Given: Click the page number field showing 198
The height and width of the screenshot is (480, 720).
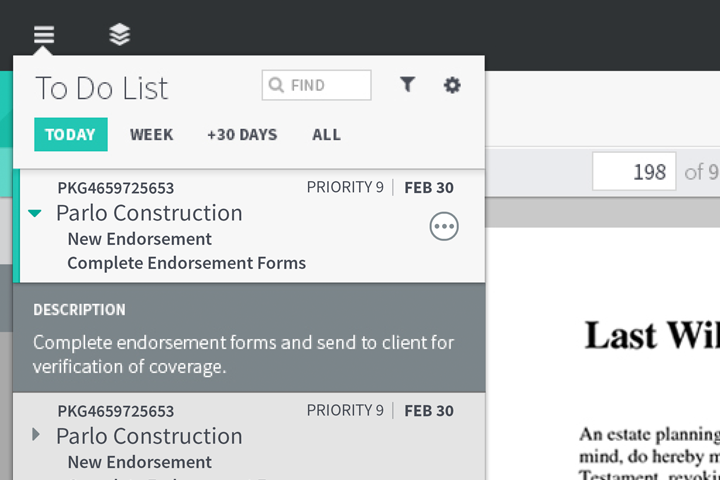Looking at the screenshot, I should [x=634, y=172].
